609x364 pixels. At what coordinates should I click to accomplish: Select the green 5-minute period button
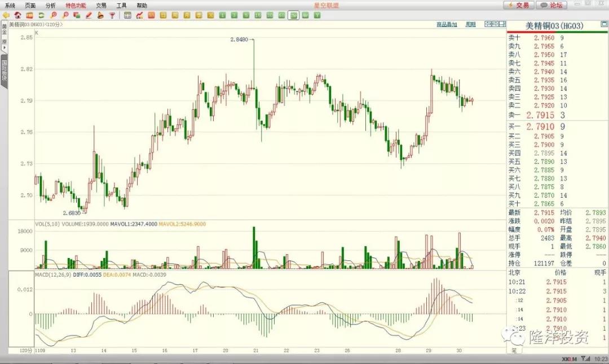pos(246,16)
